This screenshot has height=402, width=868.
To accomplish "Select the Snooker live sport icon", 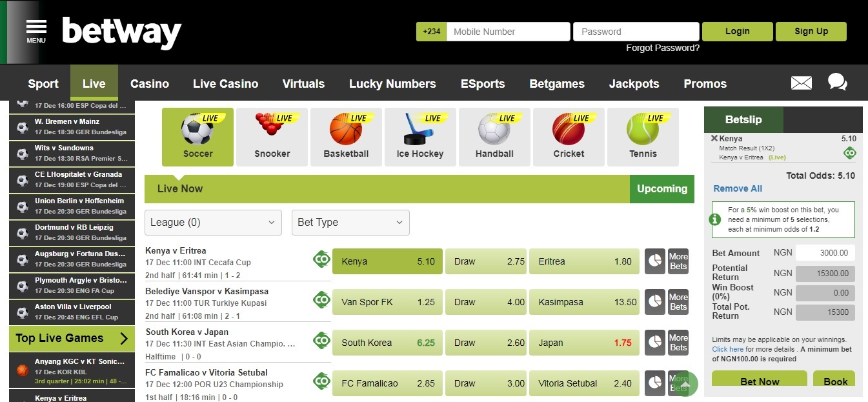I will (x=272, y=137).
